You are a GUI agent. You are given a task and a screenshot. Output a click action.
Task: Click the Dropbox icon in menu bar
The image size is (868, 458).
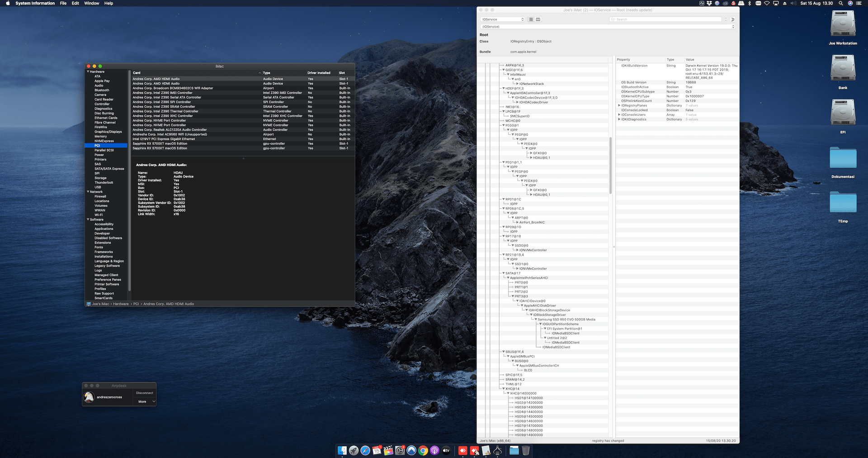click(709, 3)
